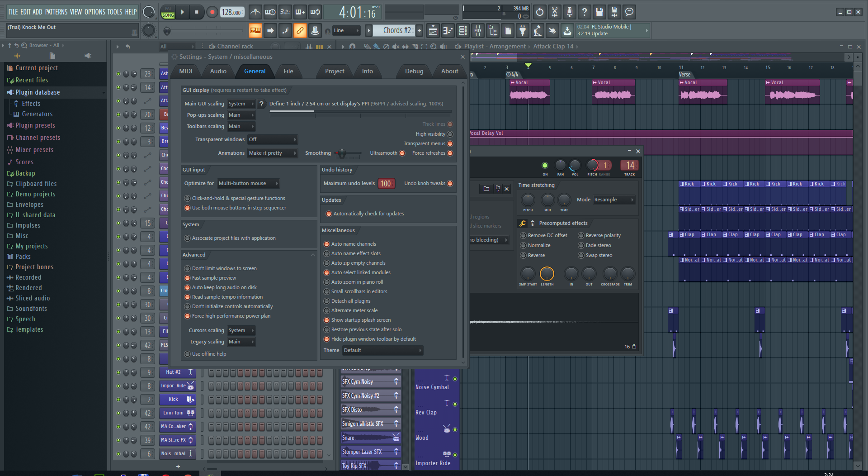This screenshot has height=476, width=868.
Task: Click the microphone one-click recording icon
Action: 569,12
